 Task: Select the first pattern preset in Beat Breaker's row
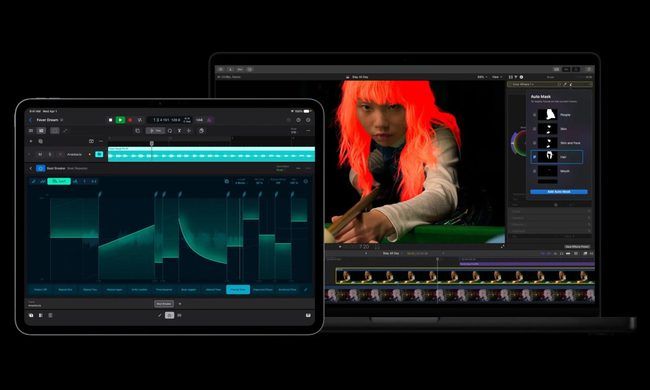click(41, 289)
